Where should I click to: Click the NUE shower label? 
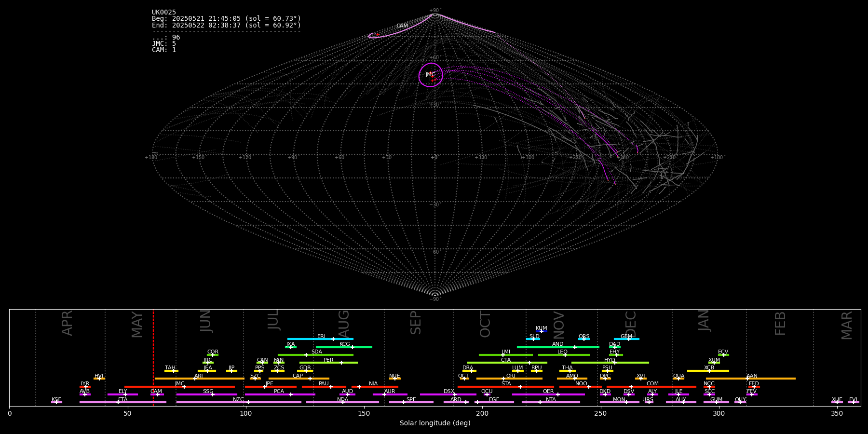[x=394, y=376]
